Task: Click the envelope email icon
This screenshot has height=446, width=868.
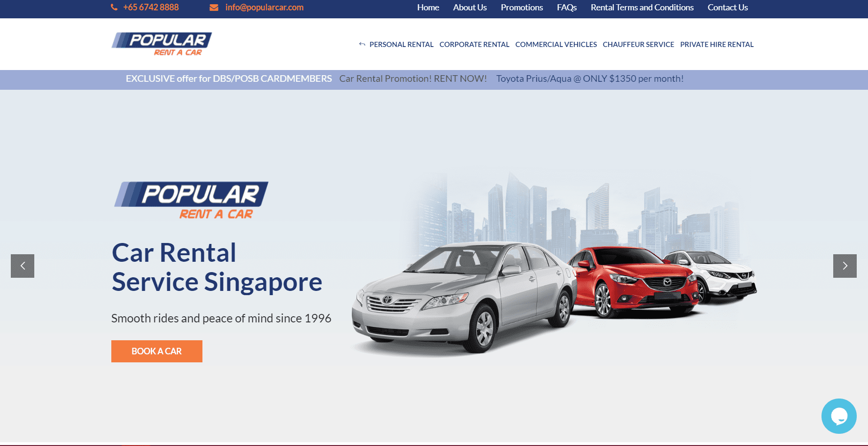Action: pos(214,8)
